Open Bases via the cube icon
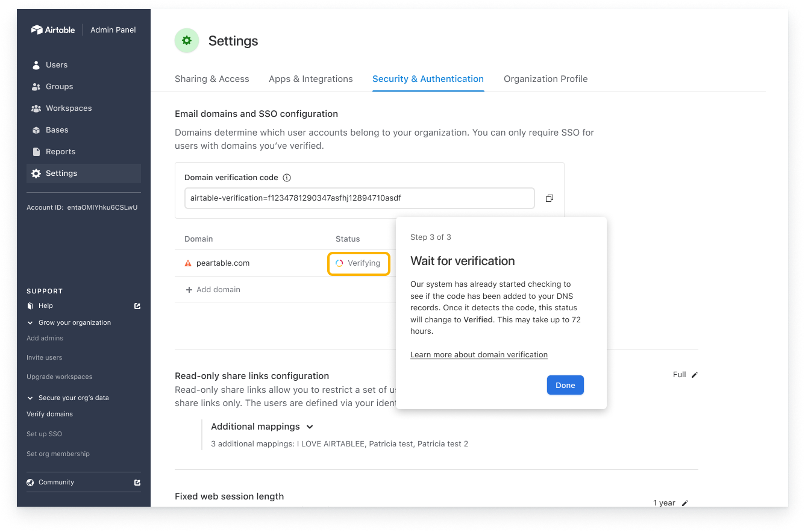Viewport: 805px width, 532px height. tap(35, 130)
